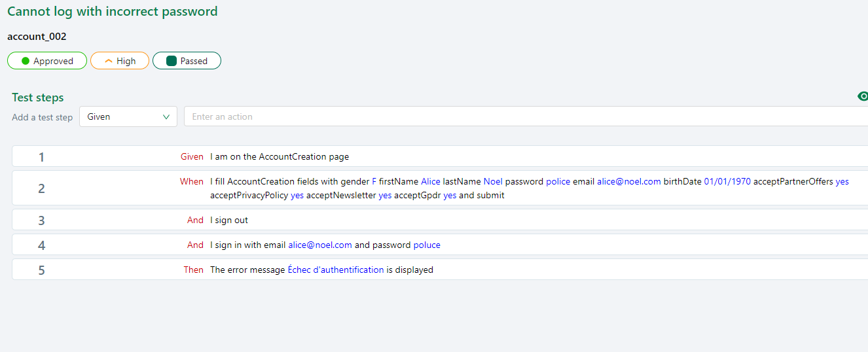Select step 1 'I am on the AccountCreation page'

pyautogui.click(x=280, y=156)
